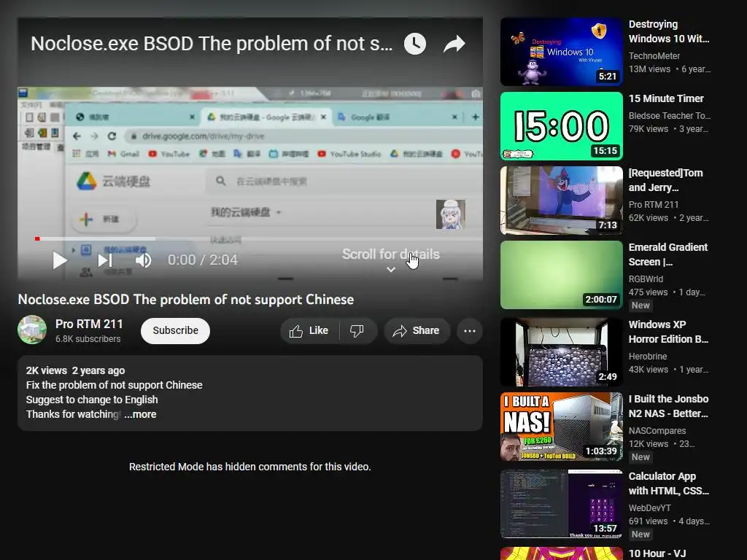This screenshot has height=560, width=747.
Task: Click the video title heading below player
Action: click(186, 300)
